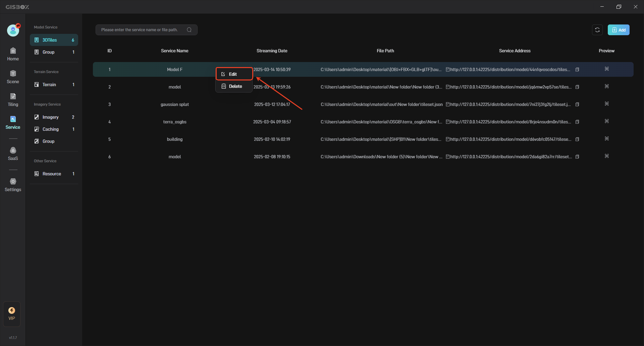Select Resource under Other Service
644x346 pixels.
(x=54, y=174)
